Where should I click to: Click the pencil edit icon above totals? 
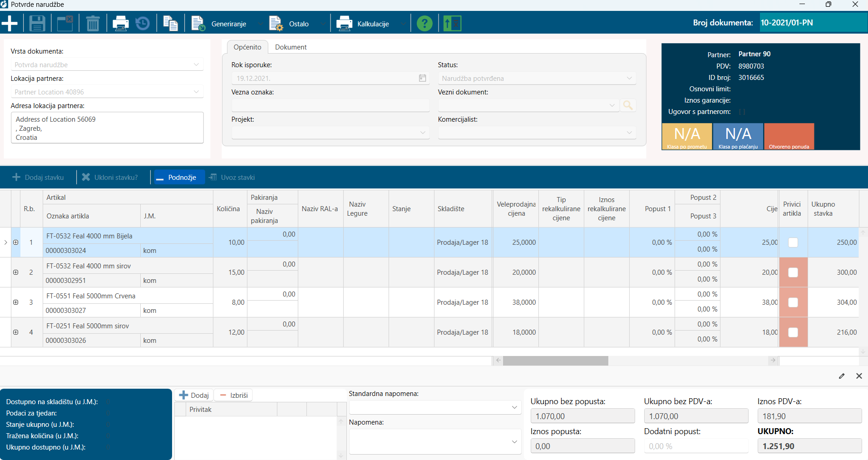tap(842, 376)
